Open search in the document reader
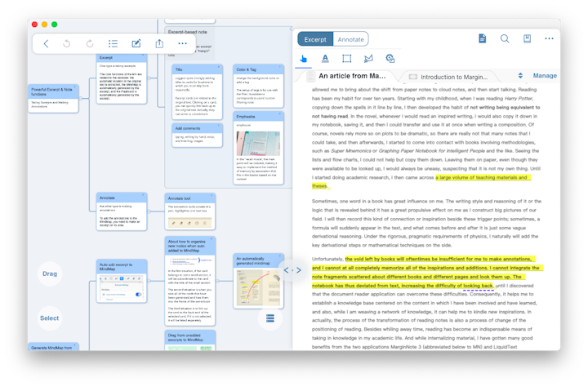This screenshot has height=387, width=588. point(505,38)
